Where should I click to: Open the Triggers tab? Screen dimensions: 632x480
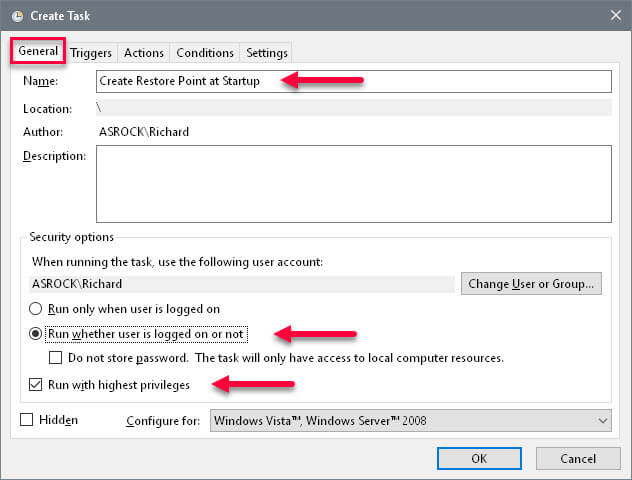[x=91, y=53]
